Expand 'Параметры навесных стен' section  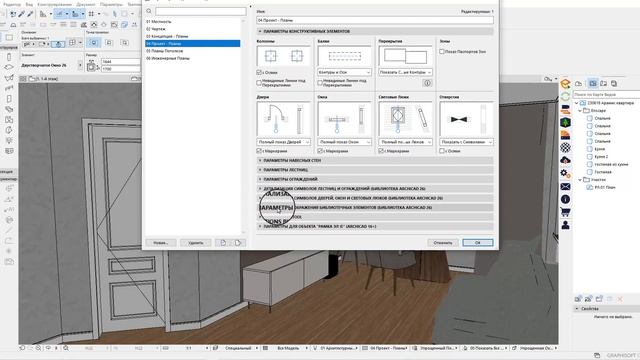tap(375, 160)
